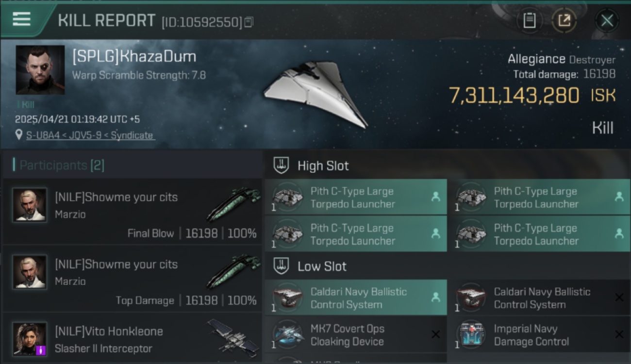Open the hamburger menu icon
Viewport: 631px width, 364px height.
click(x=21, y=19)
